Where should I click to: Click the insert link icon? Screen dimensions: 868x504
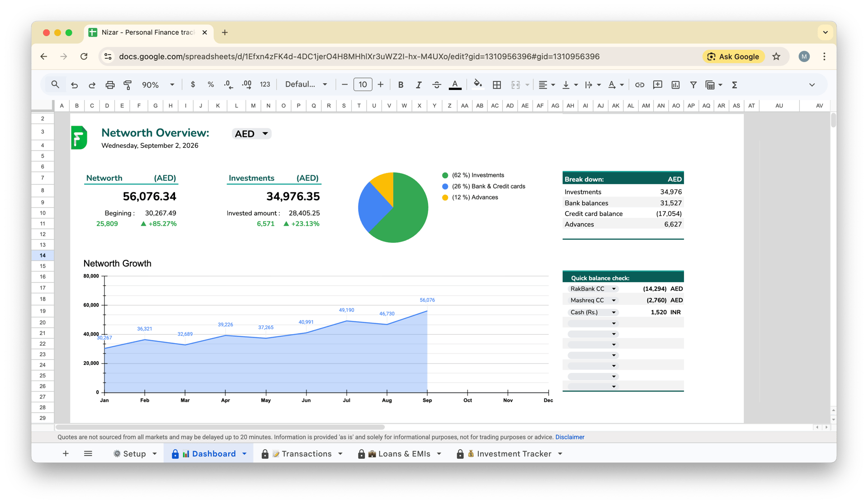click(639, 85)
